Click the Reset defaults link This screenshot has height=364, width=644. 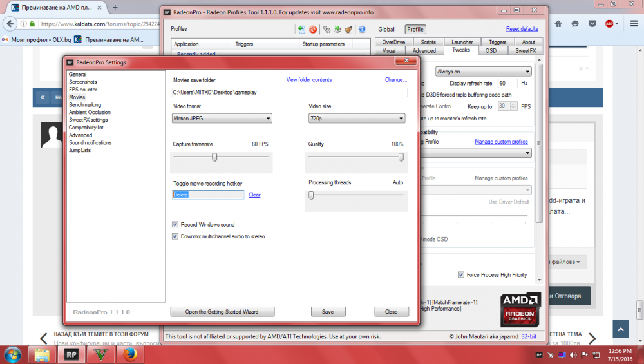point(522,29)
